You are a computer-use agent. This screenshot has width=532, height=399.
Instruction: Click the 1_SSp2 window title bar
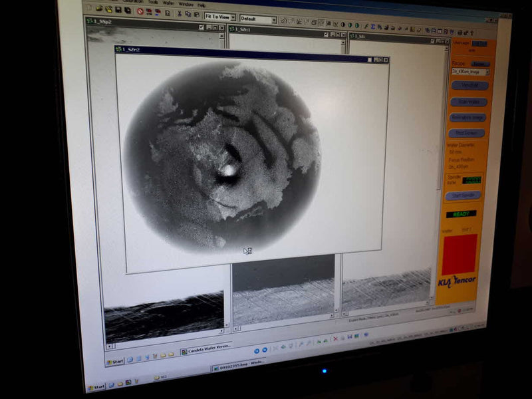click(156, 24)
